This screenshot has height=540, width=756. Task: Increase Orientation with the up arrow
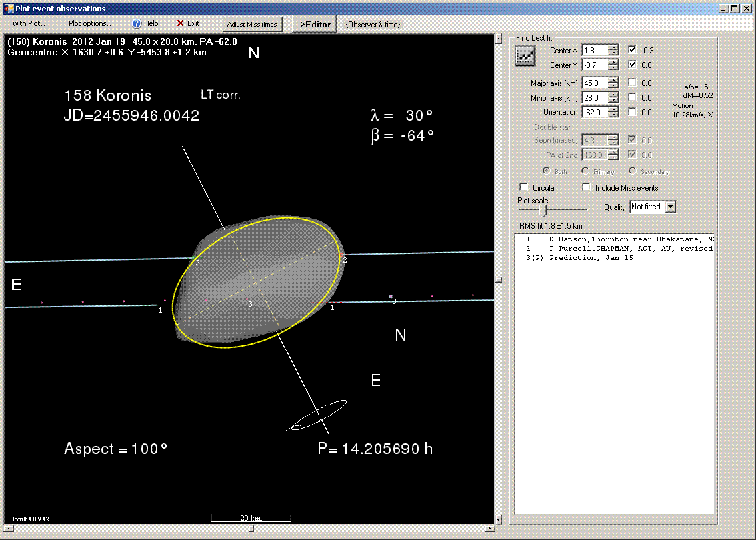pos(613,109)
